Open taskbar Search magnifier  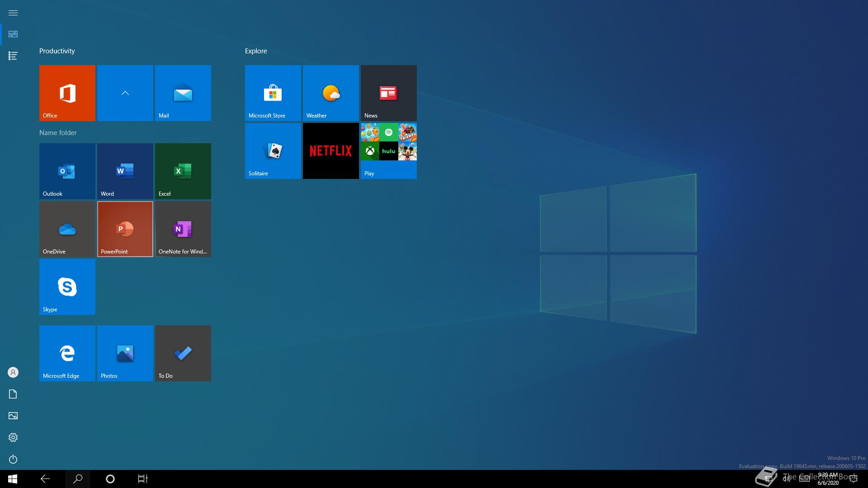click(78, 479)
